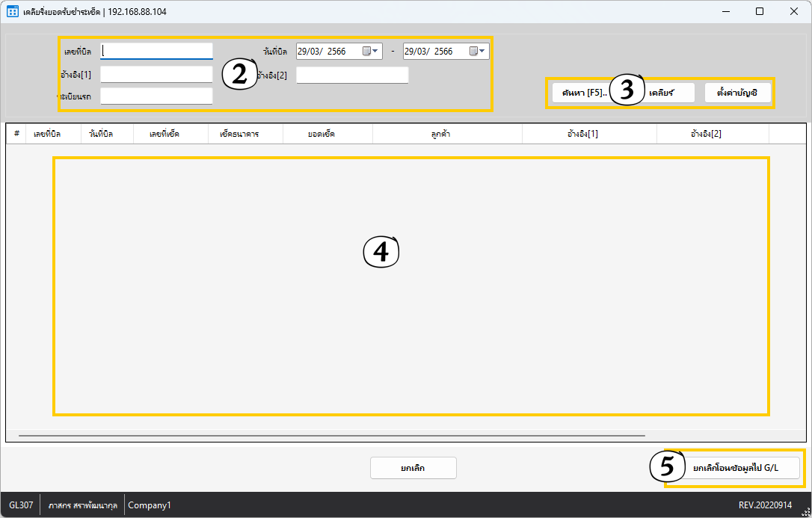Focus the เลขที่บิล search input field
The height and width of the screenshot is (518, 812).
[156, 51]
